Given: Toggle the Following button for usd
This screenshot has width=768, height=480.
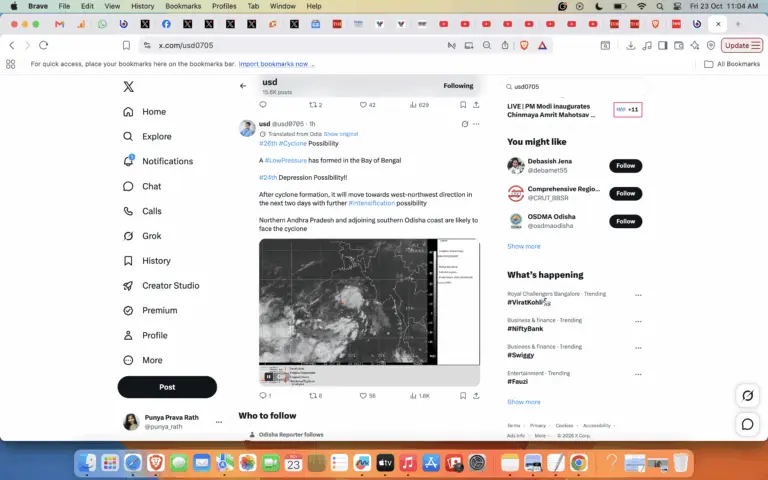Looking at the screenshot, I should click(458, 86).
